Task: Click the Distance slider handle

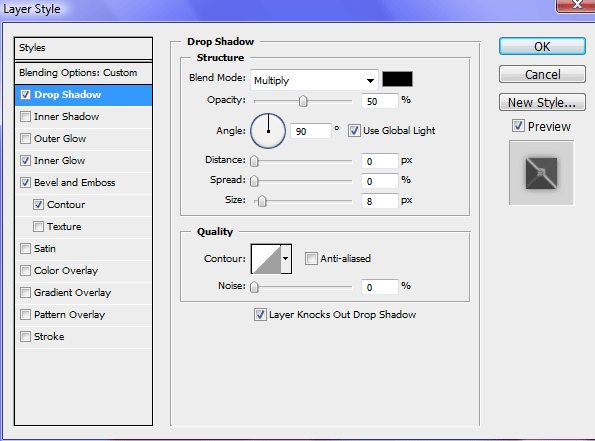Action: [x=254, y=161]
